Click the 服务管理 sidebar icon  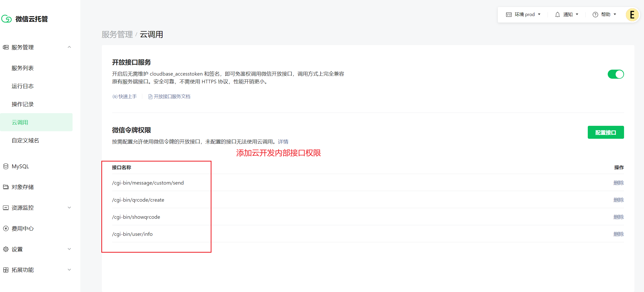coord(6,47)
